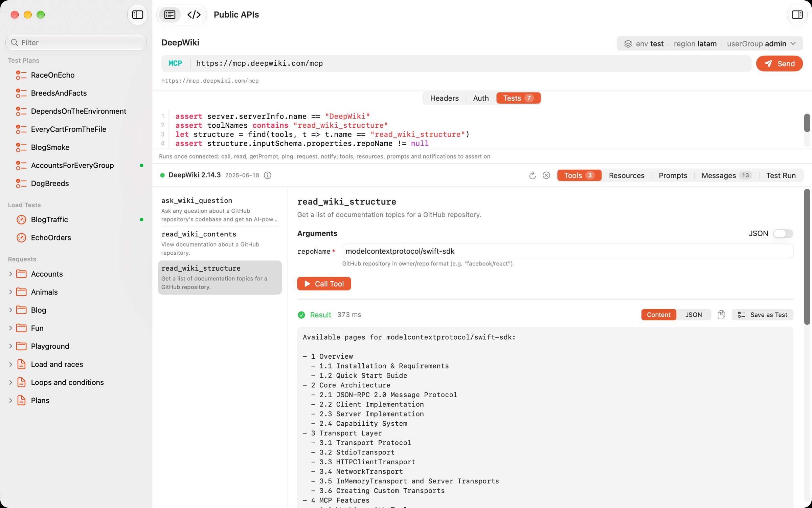Viewport: 812px width, 508px height.
Task: Select the ask_wiki_question tool
Action: (x=220, y=209)
